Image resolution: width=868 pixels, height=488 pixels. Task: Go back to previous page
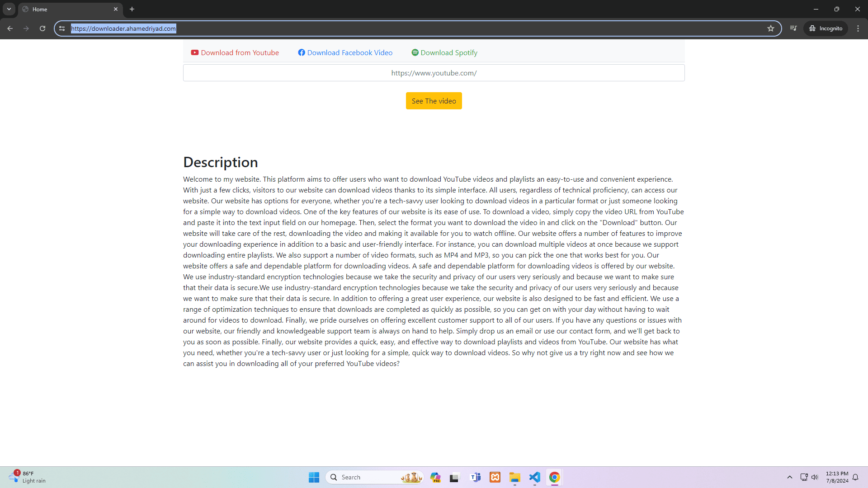10,28
